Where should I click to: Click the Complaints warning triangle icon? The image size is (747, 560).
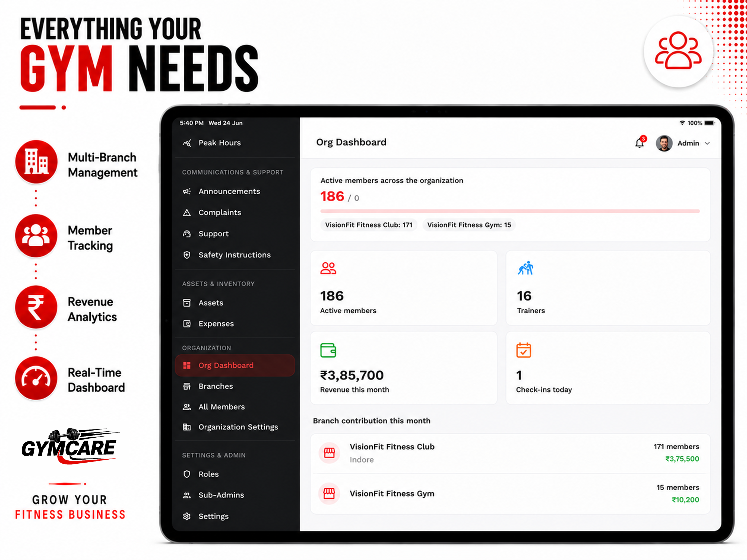[187, 213]
